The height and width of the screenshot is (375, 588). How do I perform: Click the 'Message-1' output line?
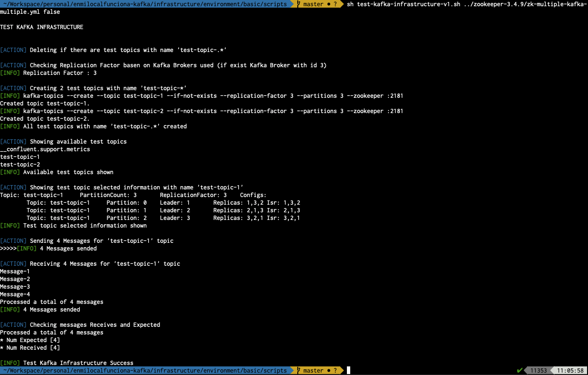15,271
